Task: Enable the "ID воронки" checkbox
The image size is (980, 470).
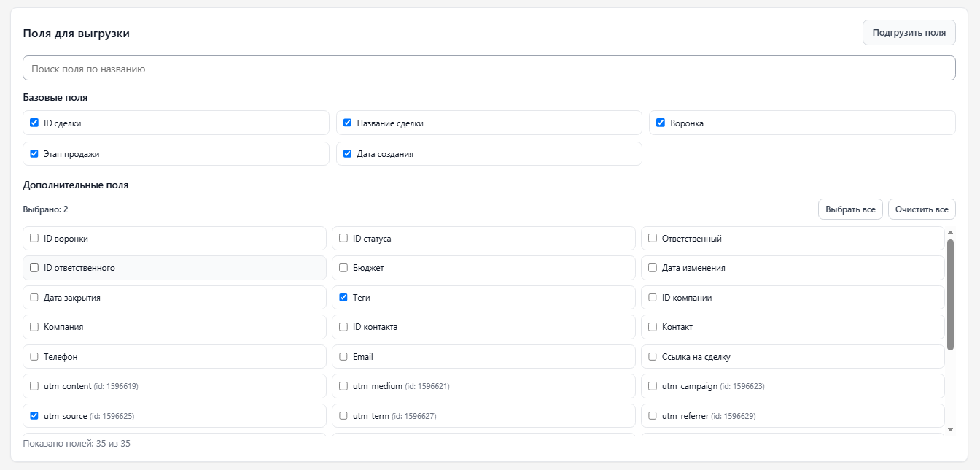Action: pyautogui.click(x=34, y=238)
